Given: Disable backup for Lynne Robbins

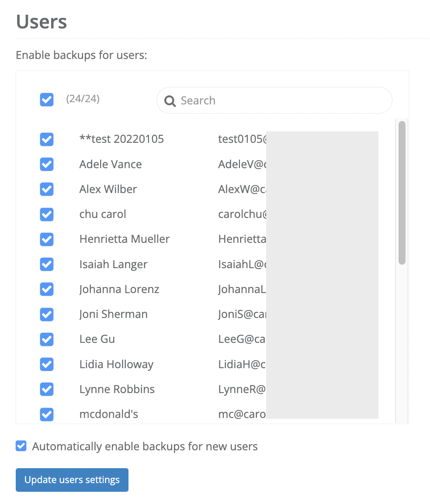Looking at the screenshot, I should [47, 389].
